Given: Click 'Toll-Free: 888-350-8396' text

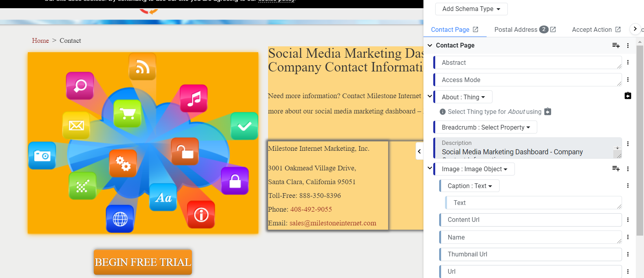Looking at the screenshot, I should [305, 196].
